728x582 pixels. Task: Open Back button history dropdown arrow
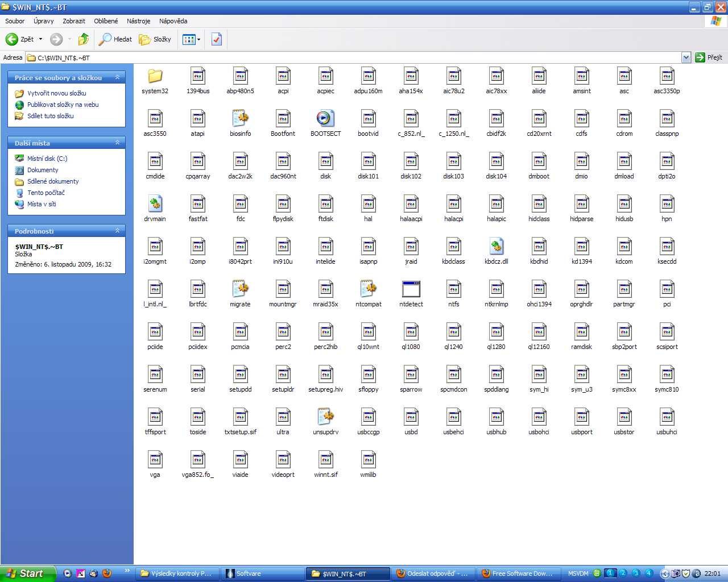(40, 39)
